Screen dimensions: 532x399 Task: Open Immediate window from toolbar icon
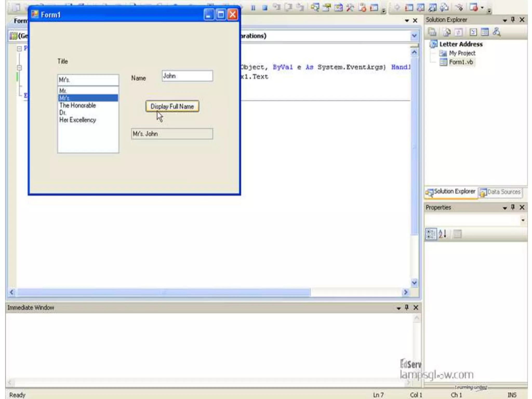click(374, 8)
